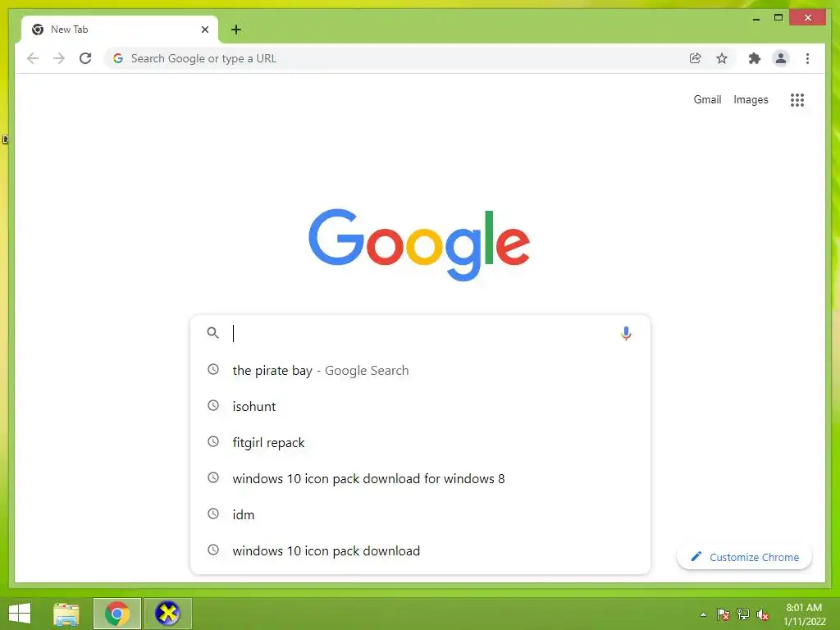Choose 'the pirate bay' suggestion
The height and width of the screenshot is (630, 840).
tap(421, 370)
